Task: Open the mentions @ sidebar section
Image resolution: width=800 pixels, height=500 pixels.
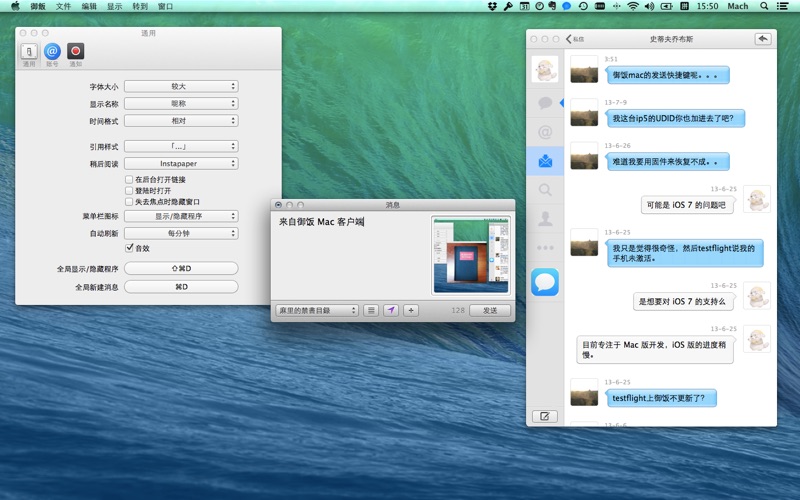Action: (x=545, y=131)
